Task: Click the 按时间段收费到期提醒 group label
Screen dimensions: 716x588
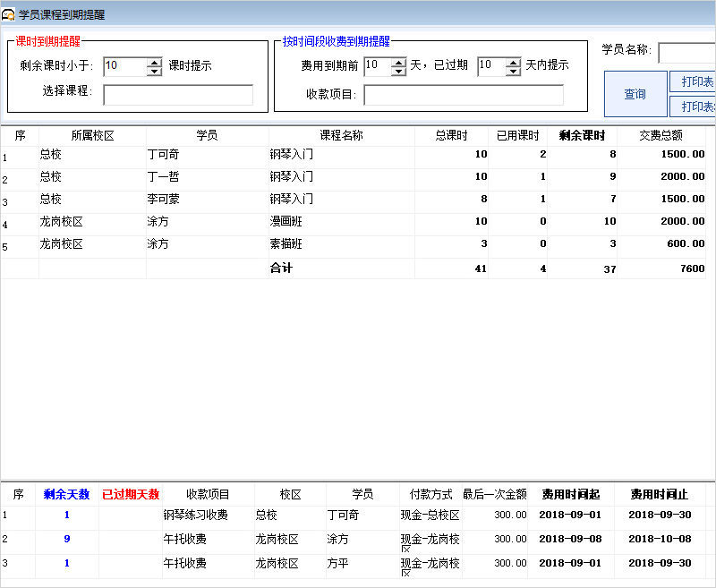Action: (337, 41)
